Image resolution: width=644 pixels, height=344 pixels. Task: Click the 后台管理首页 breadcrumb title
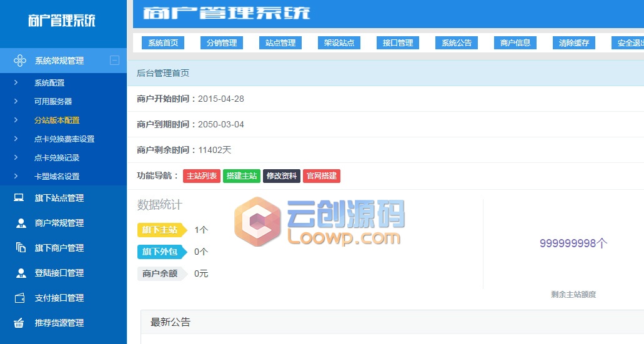(x=163, y=73)
